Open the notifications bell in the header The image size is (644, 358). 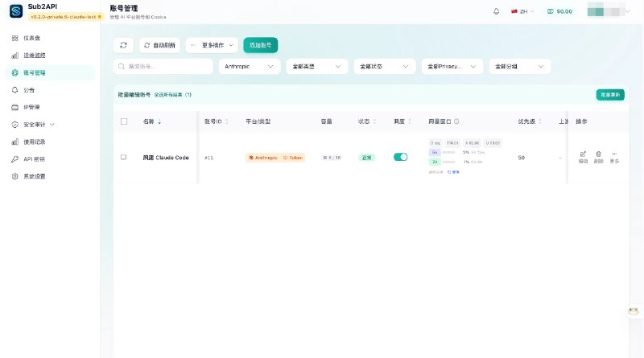pyautogui.click(x=496, y=11)
